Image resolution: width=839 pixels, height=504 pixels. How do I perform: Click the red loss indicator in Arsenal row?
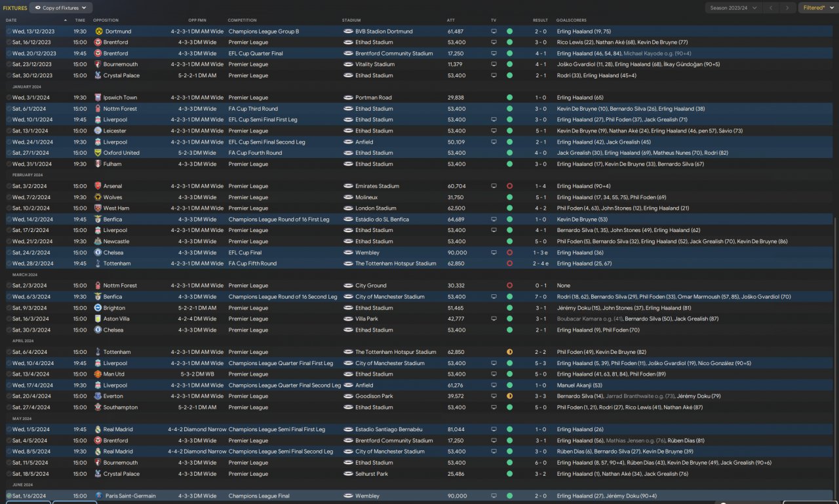tap(509, 186)
